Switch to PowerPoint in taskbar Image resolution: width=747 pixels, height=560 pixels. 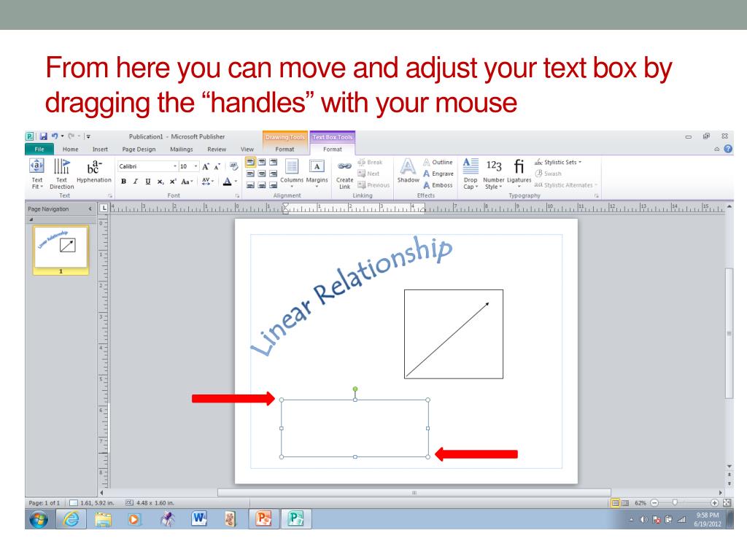pos(263,519)
